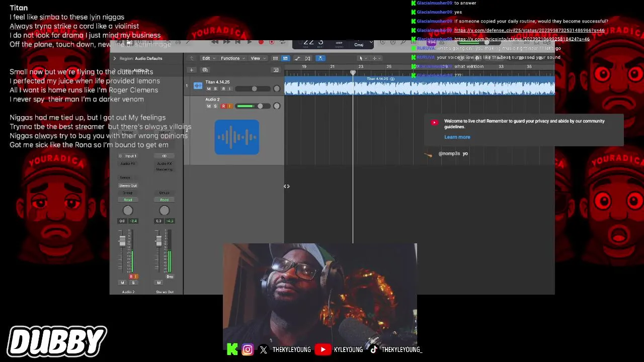Solo the Audio 2 track in header

[215, 106]
